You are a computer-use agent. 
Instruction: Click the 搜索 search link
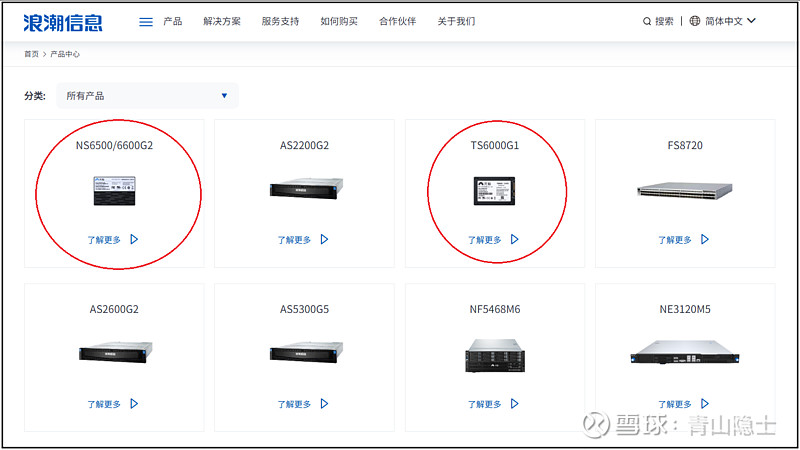tap(664, 21)
